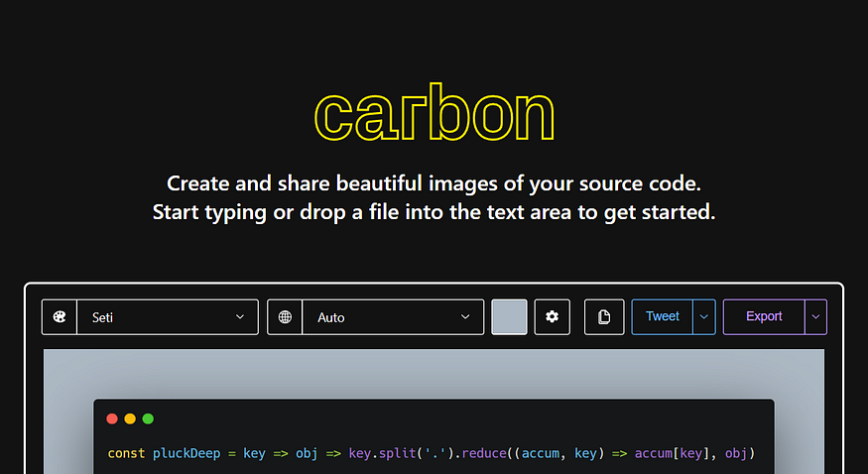
Task: Click the Export button
Action: (764, 317)
